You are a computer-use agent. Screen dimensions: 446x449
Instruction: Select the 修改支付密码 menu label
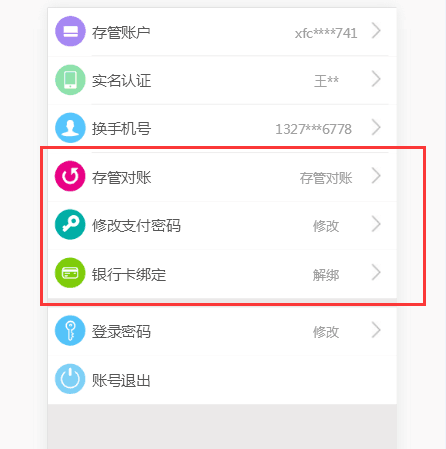[136, 226]
